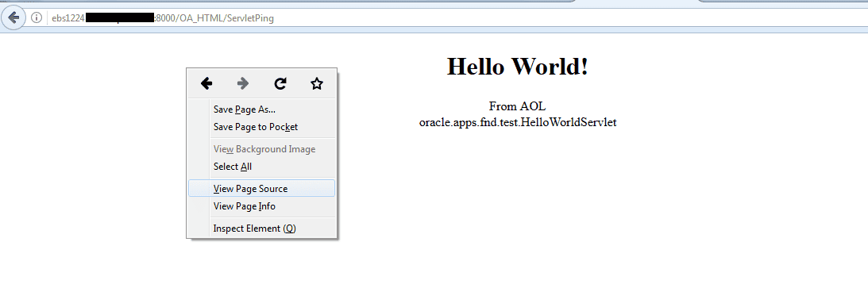Go back using the browser toolbar back button
Screen dimensions: 868x288
tap(14, 17)
